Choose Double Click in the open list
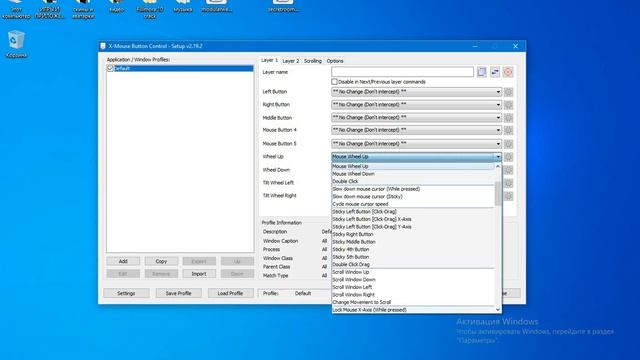Image resolution: width=640 pixels, height=360 pixels. pos(413,181)
